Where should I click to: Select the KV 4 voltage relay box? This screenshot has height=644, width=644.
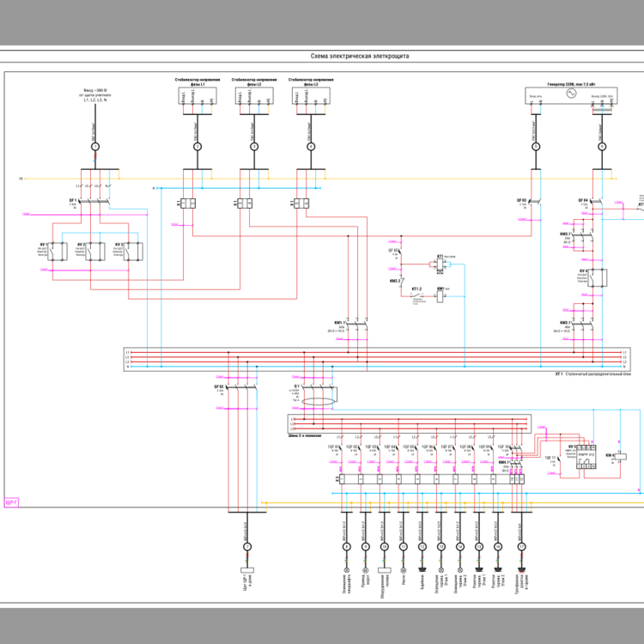(x=598, y=278)
